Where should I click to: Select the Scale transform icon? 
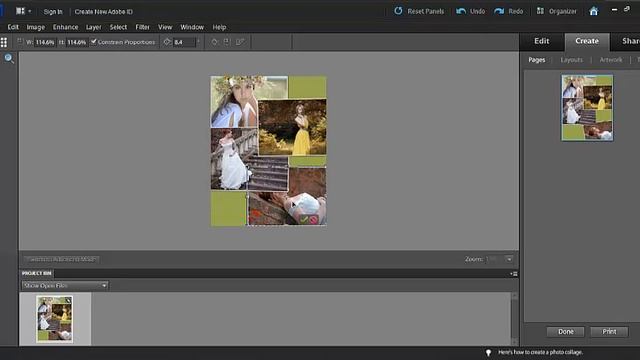pos(227,42)
